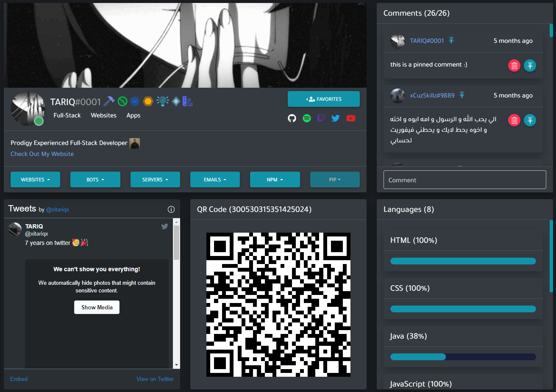Expand the BOTS dropdown

(95, 180)
